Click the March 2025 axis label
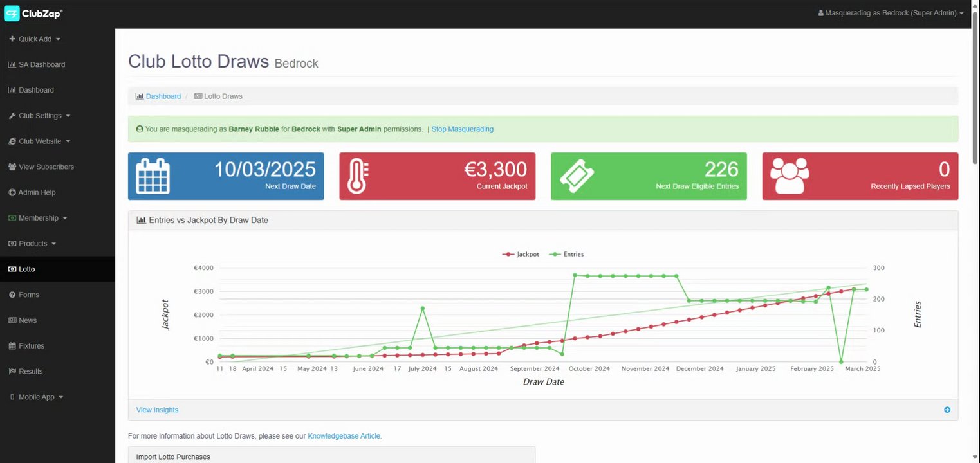The height and width of the screenshot is (463, 980). point(863,369)
